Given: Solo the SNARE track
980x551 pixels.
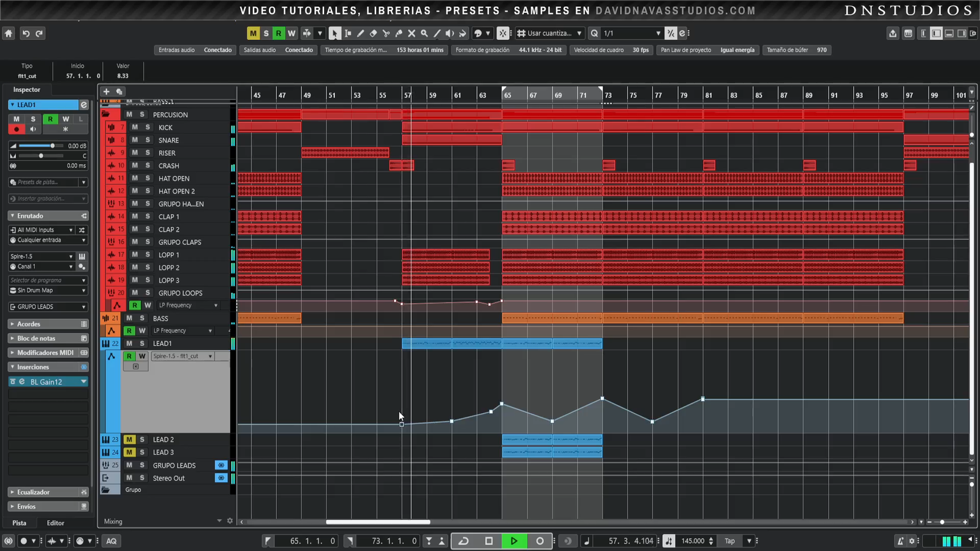Looking at the screenshot, I should point(148,140).
